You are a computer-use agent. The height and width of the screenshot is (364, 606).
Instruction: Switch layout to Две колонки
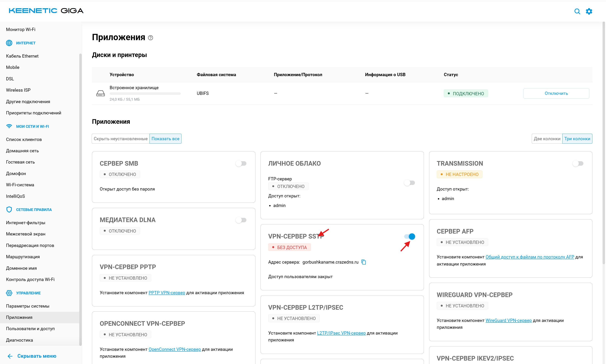coord(547,139)
